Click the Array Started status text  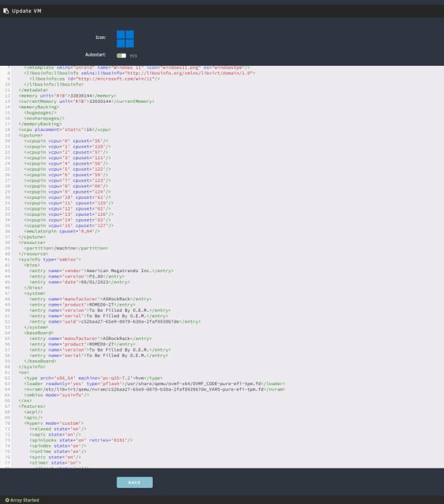24,500
